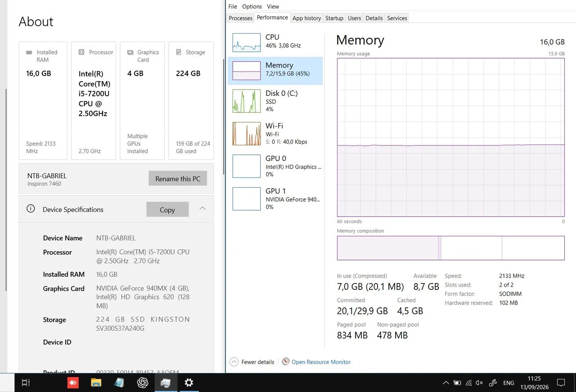Click the Slots used value 2 of 2

[x=506, y=285]
